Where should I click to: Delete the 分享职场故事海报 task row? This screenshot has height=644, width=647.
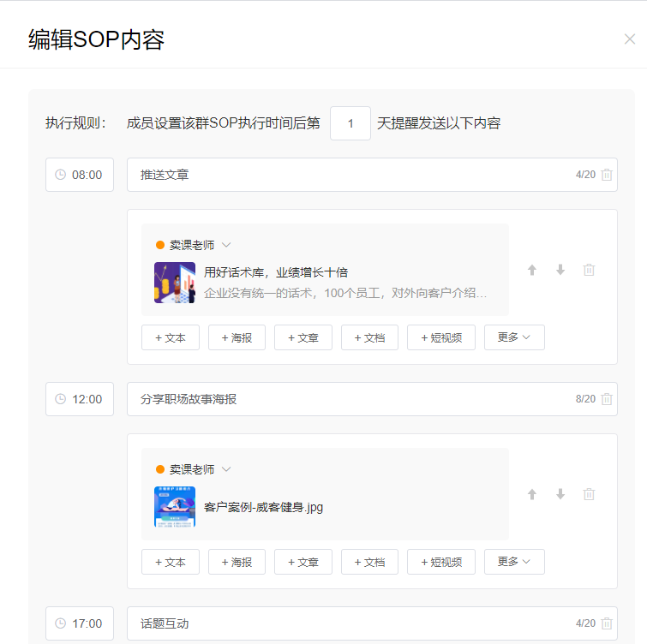pos(607,399)
